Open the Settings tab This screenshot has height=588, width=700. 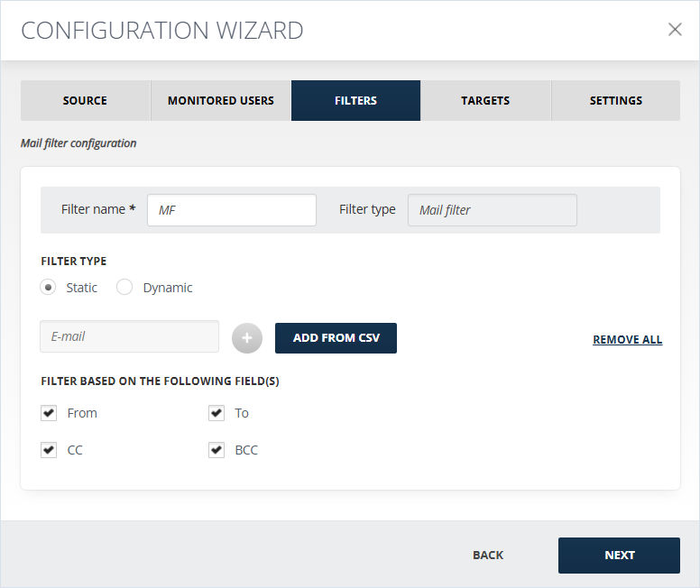pos(616,100)
